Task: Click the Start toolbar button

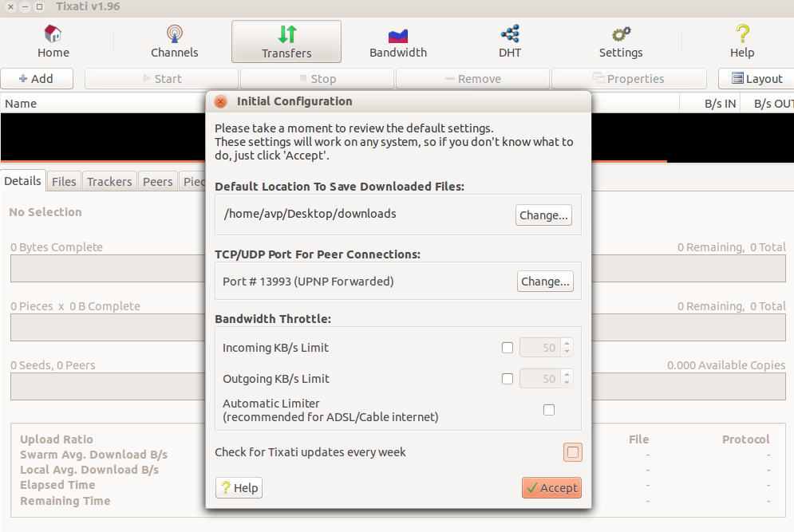Action: [161, 78]
